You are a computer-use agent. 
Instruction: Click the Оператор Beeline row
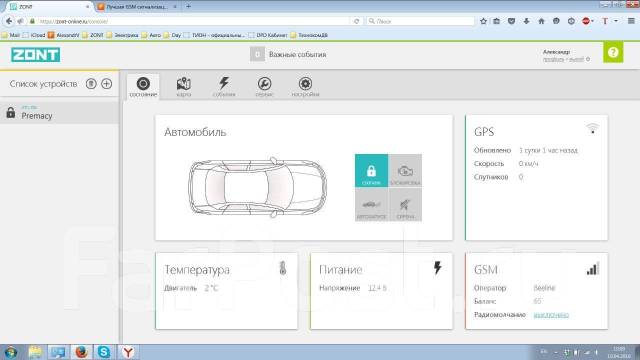click(515, 288)
